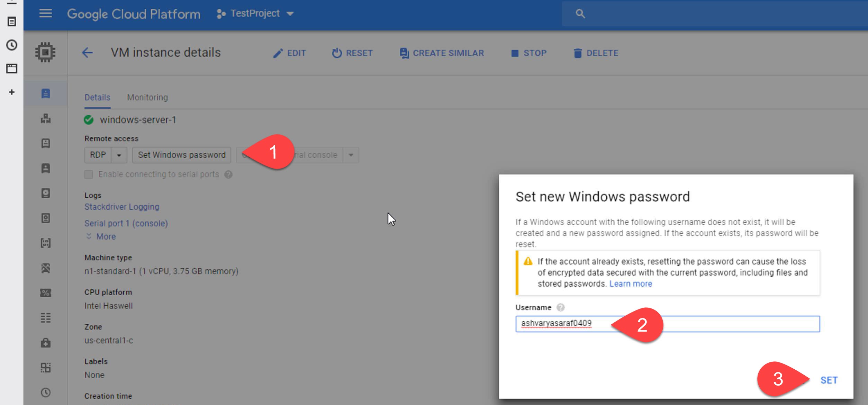Click the Google Cloud Platform logo text
The height and width of the screenshot is (405, 868).
click(134, 14)
